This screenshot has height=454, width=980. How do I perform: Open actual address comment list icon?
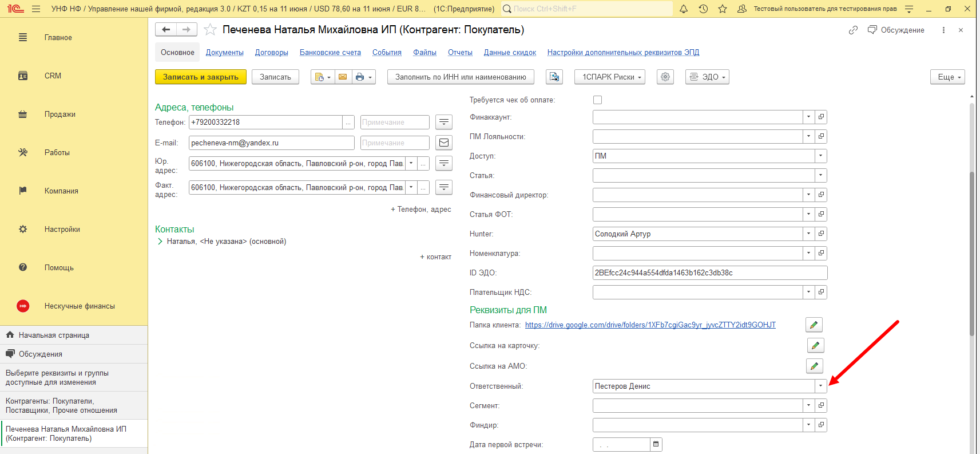(x=444, y=187)
